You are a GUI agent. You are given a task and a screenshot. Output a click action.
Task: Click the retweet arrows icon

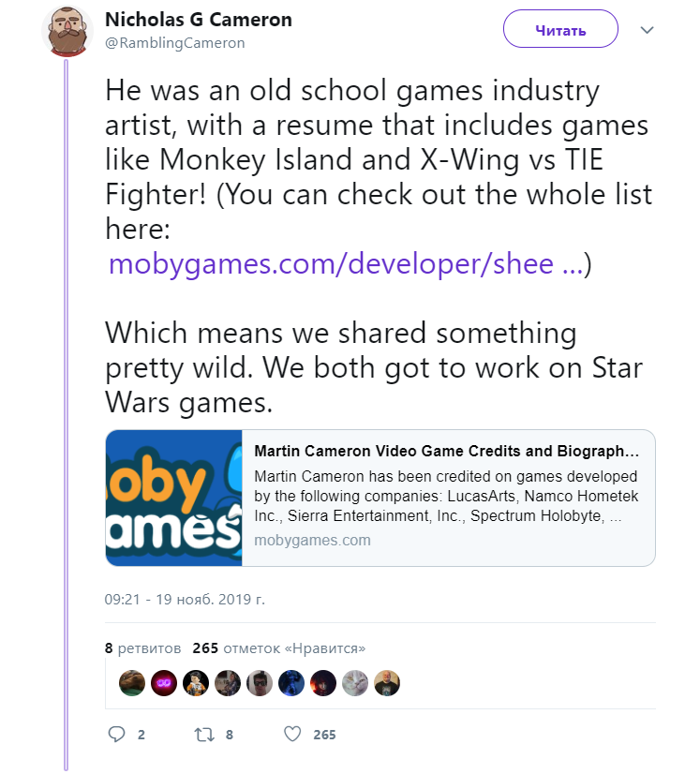[x=204, y=734]
